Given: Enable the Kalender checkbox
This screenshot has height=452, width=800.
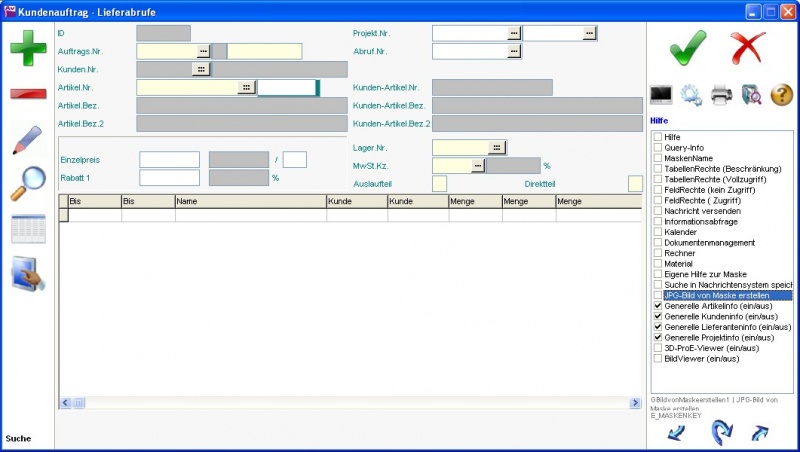Looking at the screenshot, I should click(657, 232).
